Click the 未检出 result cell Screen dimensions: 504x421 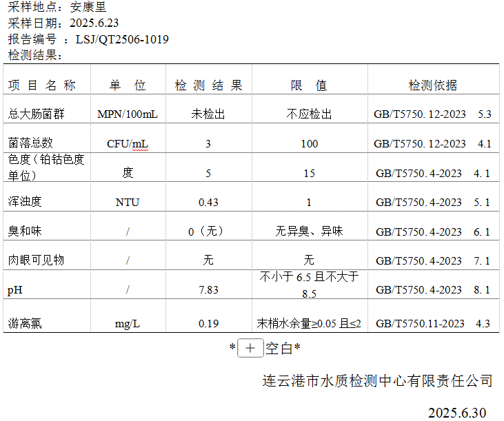(208, 114)
